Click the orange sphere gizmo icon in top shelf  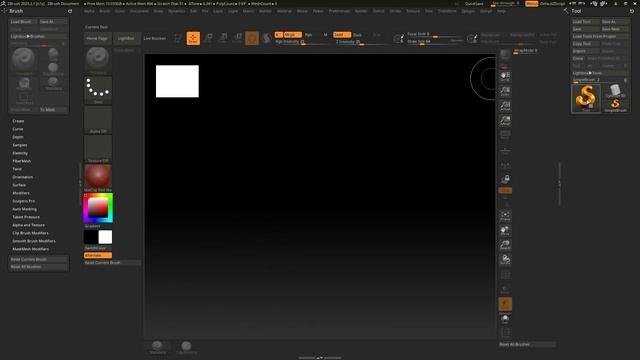(252, 38)
